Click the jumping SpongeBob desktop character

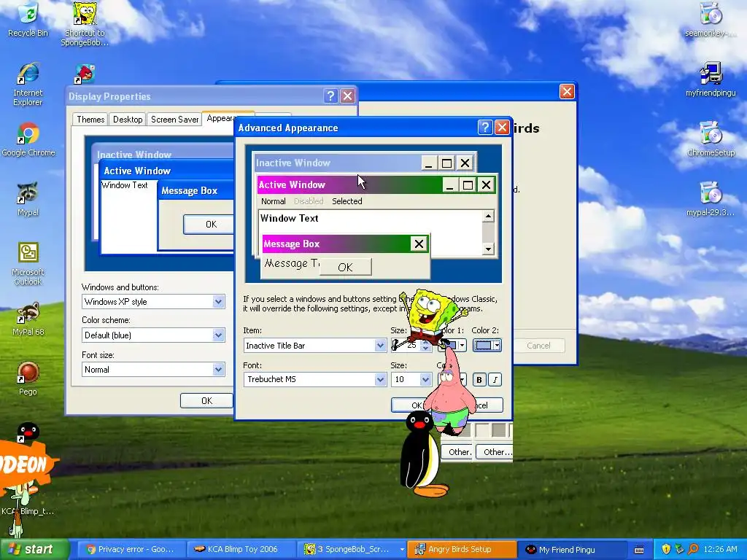[431, 316]
